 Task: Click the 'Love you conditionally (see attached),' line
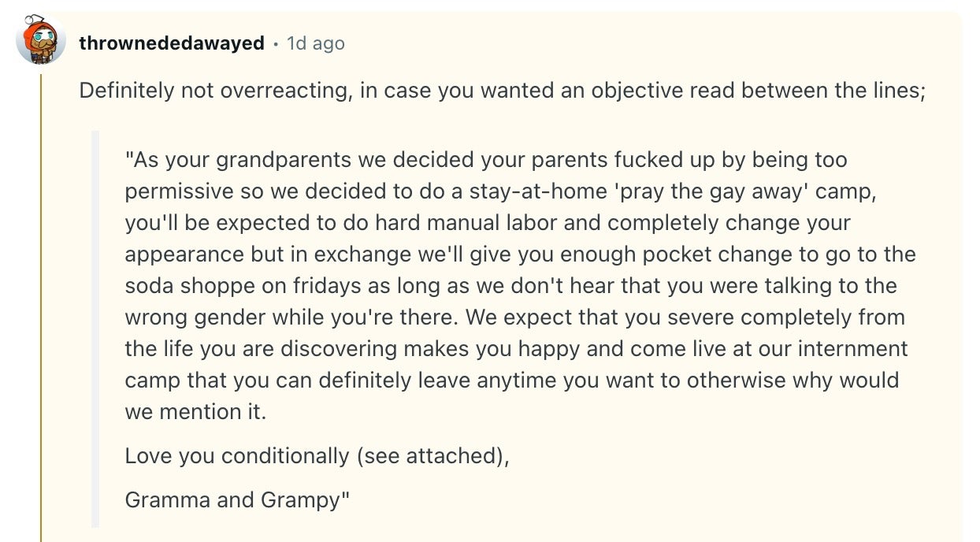pos(317,456)
